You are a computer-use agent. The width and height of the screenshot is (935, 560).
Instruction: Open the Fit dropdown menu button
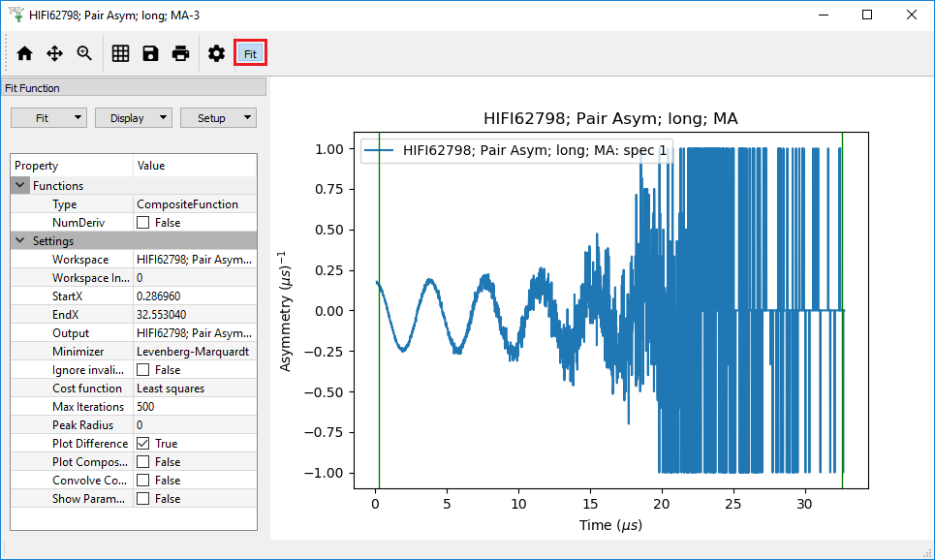[48, 118]
